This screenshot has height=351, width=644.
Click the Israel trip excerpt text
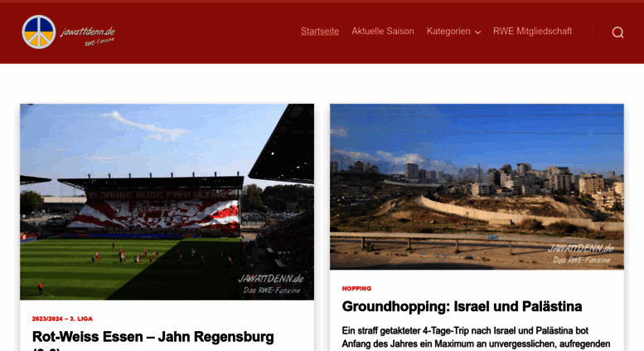(476, 338)
